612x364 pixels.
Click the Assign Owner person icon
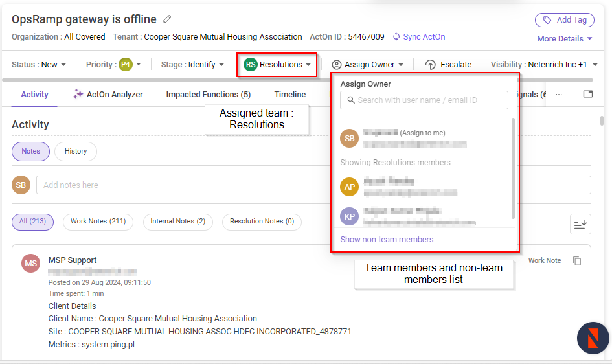point(337,65)
